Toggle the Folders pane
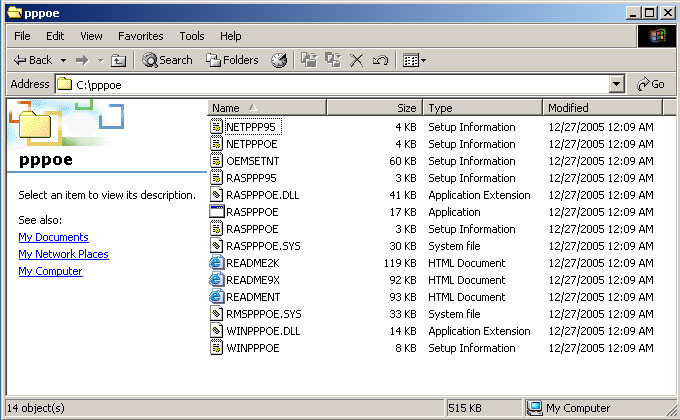This screenshot has width=680, height=420. coord(232,60)
